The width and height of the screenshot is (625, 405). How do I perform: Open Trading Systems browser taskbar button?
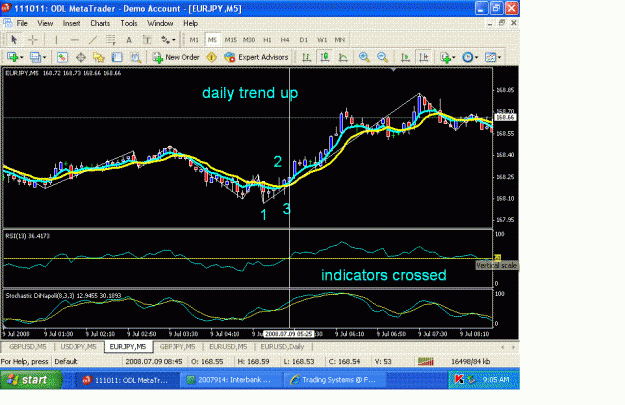tap(335, 380)
